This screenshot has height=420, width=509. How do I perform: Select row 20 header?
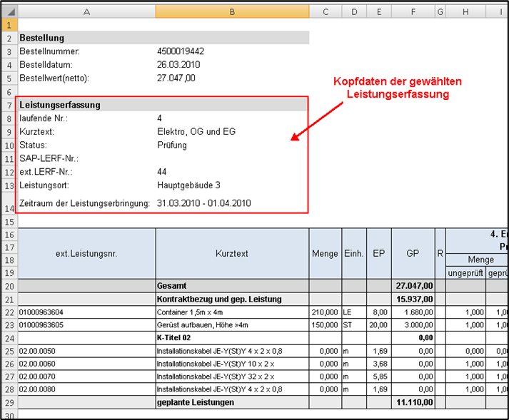coord(9,286)
